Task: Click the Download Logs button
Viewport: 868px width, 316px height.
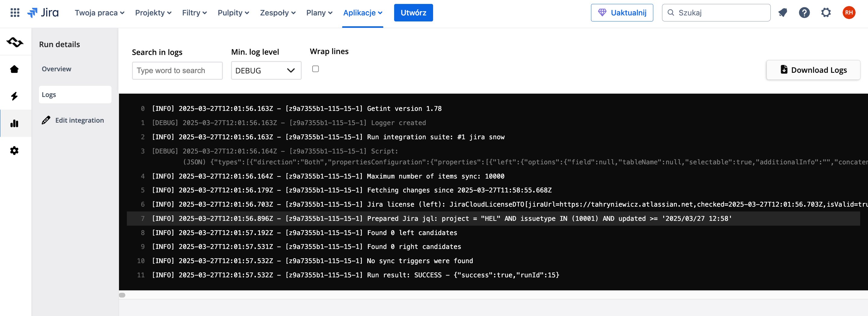Action: (x=813, y=70)
